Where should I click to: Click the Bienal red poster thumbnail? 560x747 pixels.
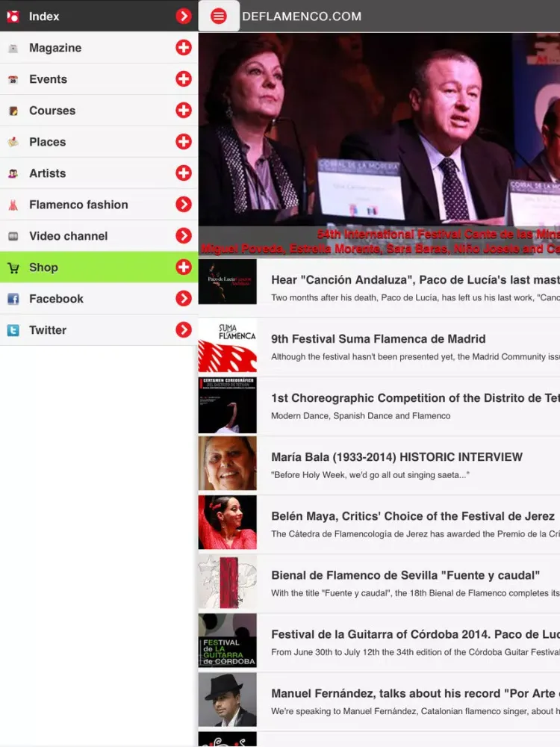228,582
